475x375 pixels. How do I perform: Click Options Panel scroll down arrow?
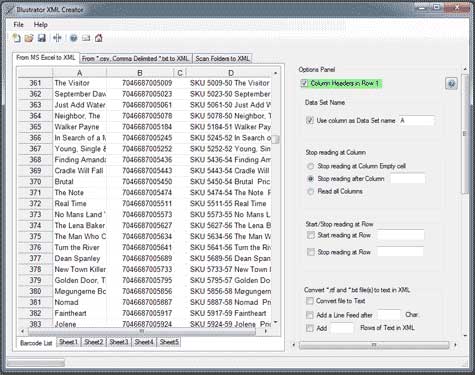pyautogui.click(x=465, y=336)
